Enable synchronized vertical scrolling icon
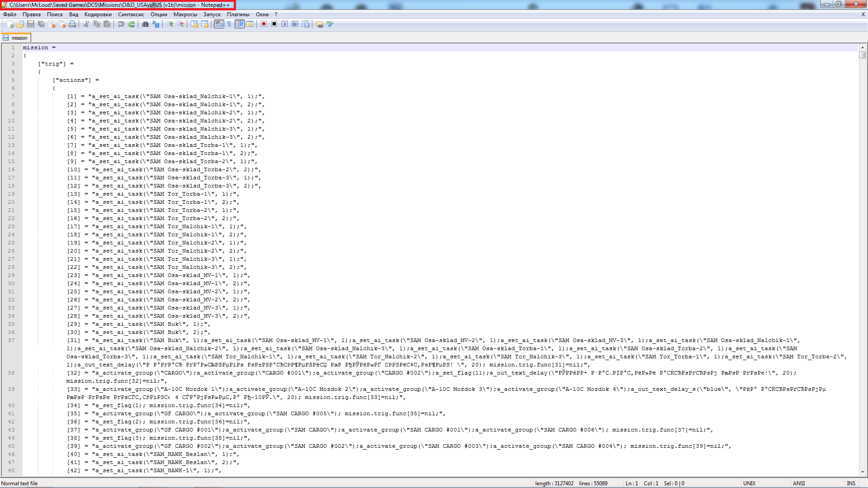This screenshot has width=868, height=488. [x=194, y=24]
